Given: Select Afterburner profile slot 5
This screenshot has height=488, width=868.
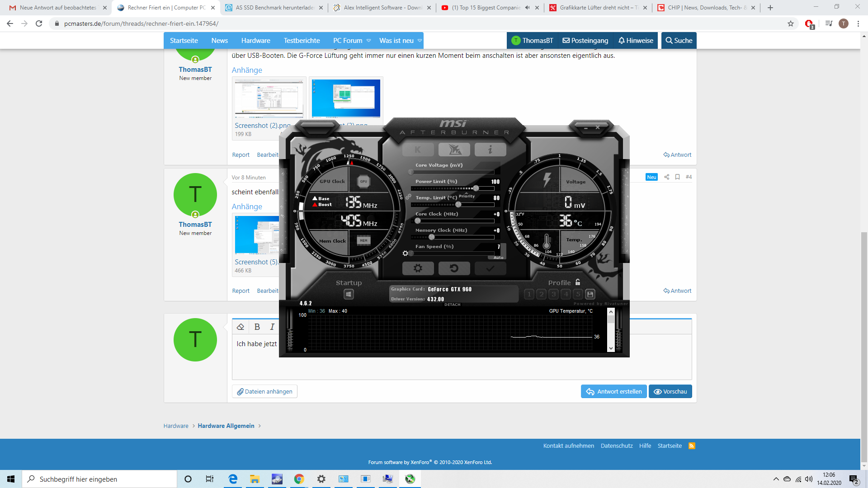Looking at the screenshot, I should click(x=578, y=294).
